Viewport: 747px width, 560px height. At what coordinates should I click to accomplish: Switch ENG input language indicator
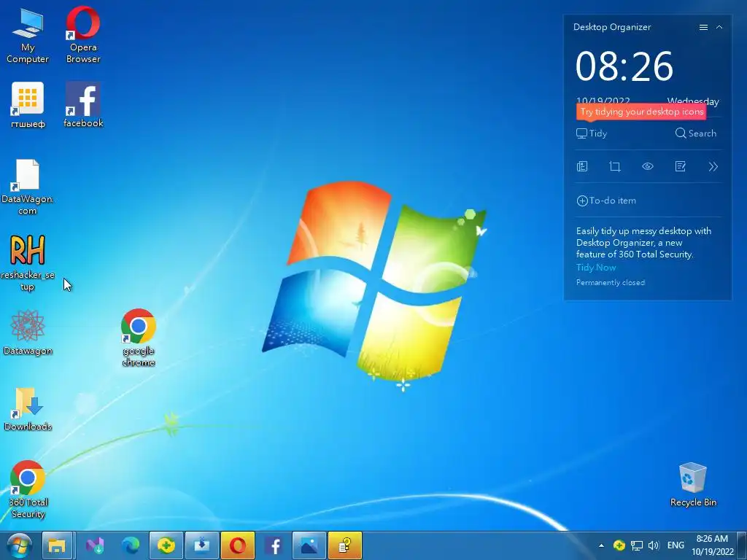[676, 545]
